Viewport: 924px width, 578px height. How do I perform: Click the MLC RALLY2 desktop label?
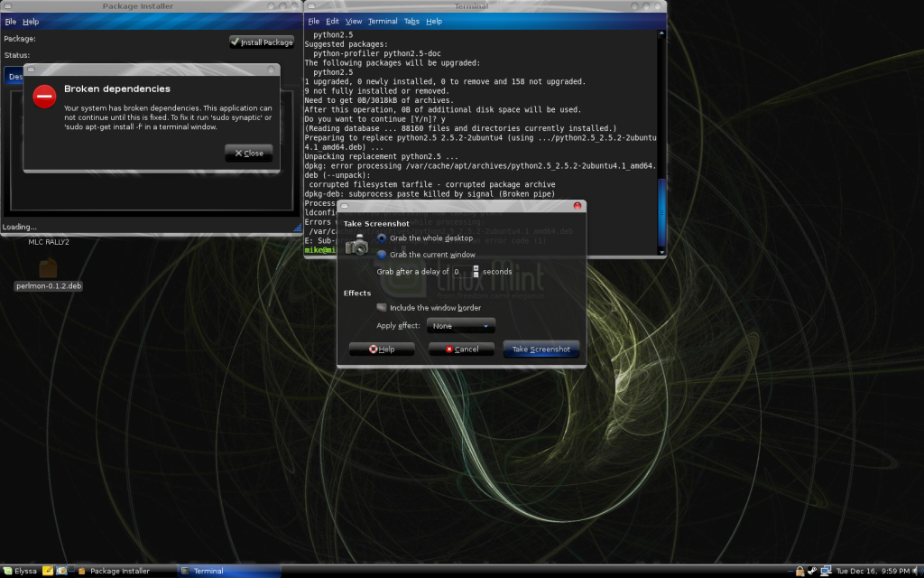pyautogui.click(x=49, y=242)
